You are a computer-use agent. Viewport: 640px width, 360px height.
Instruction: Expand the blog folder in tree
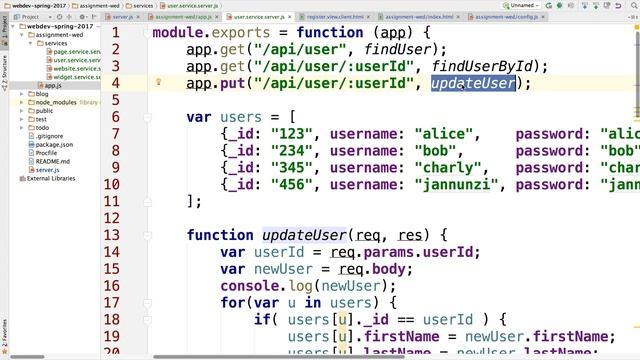pos(22,94)
